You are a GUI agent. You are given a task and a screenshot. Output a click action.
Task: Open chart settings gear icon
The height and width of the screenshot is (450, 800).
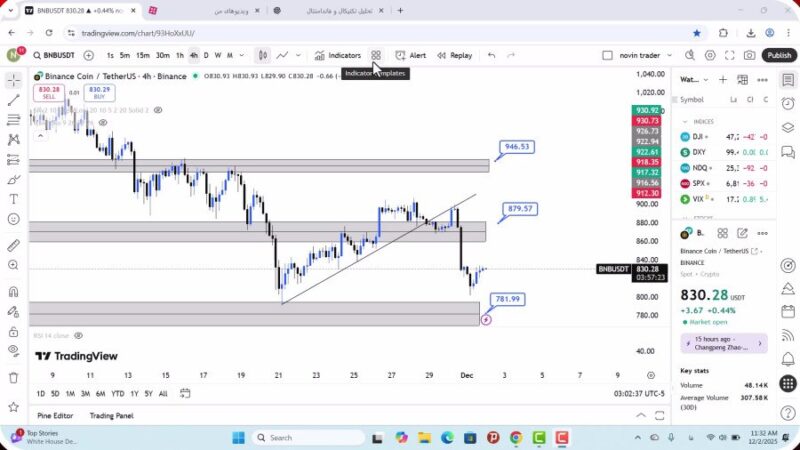(711, 56)
